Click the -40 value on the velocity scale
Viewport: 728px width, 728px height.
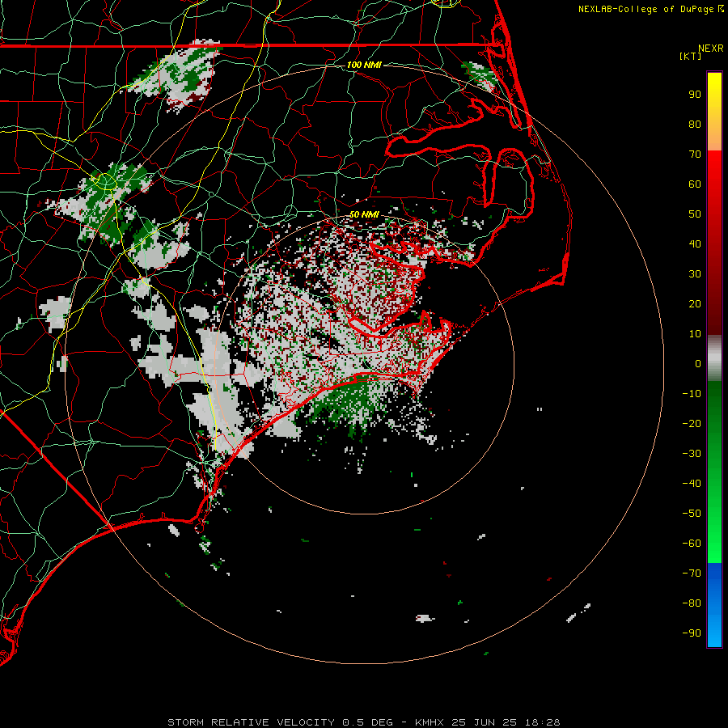click(x=692, y=484)
